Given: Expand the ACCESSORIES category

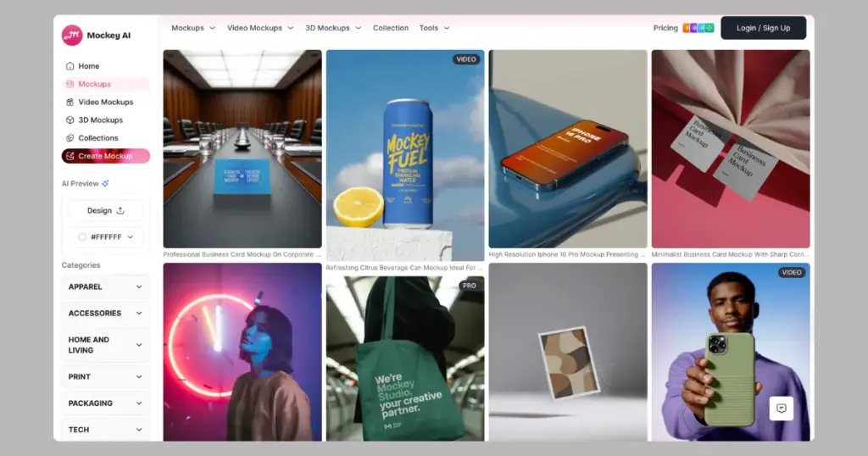Looking at the screenshot, I should click(x=105, y=314).
